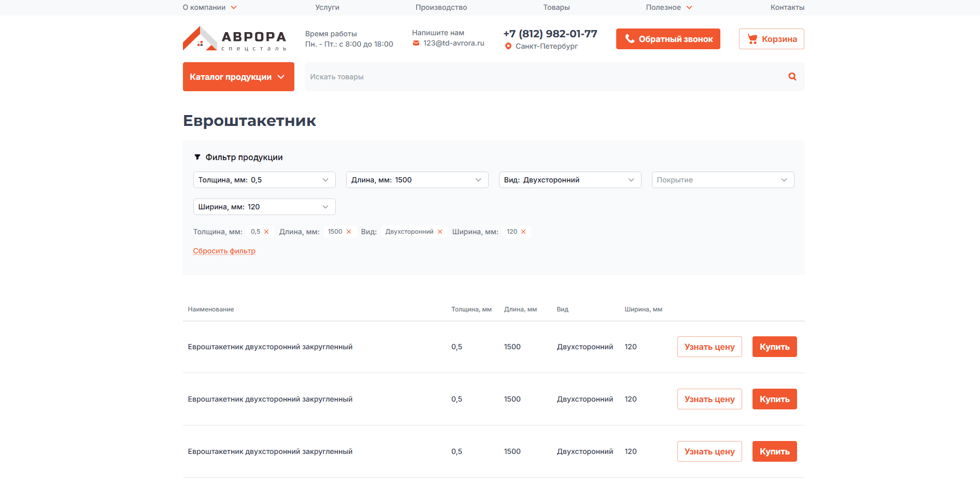
Task: Open the Толщина, мм dropdown
Action: [x=264, y=180]
